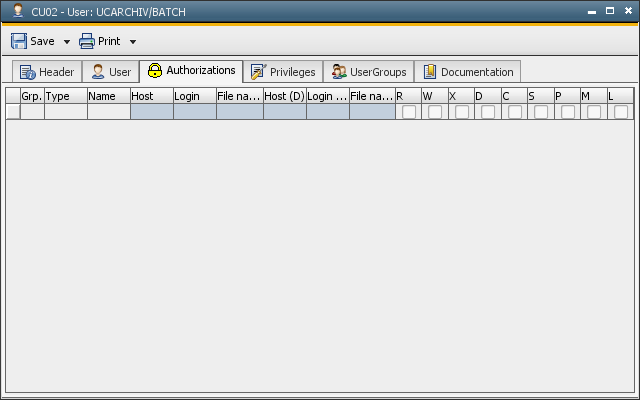Click the W column header
This screenshot has height=400, width=640.
click(435, 96)
